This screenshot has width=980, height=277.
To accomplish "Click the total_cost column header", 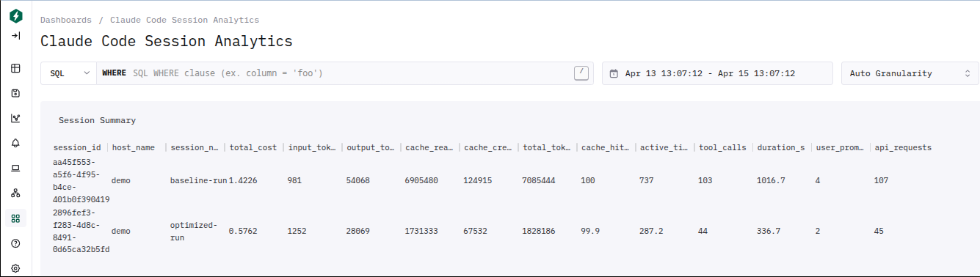I will point(253,147).
